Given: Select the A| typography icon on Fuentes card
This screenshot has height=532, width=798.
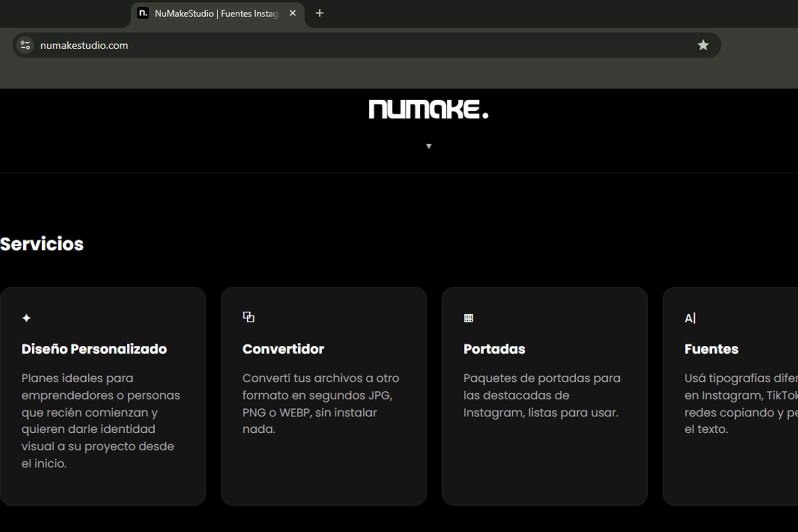Looking at the screenshot, I should [x=689, y=317].
